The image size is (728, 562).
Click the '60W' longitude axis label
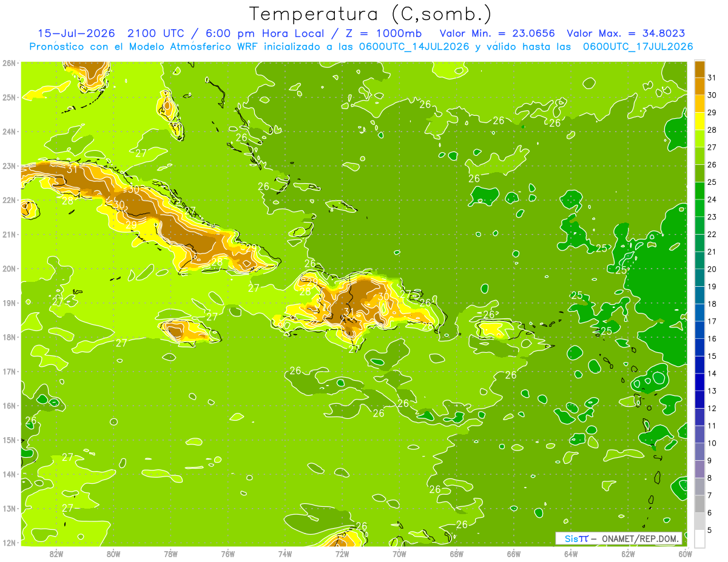click(686, 554)
